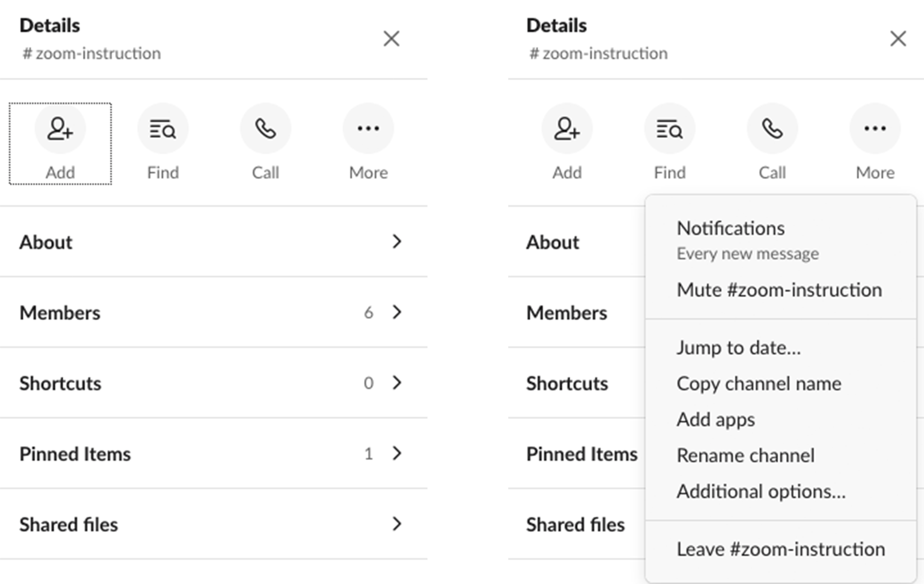Click the # zoom-instruction channel name in right header

click(x=599, y=53)
